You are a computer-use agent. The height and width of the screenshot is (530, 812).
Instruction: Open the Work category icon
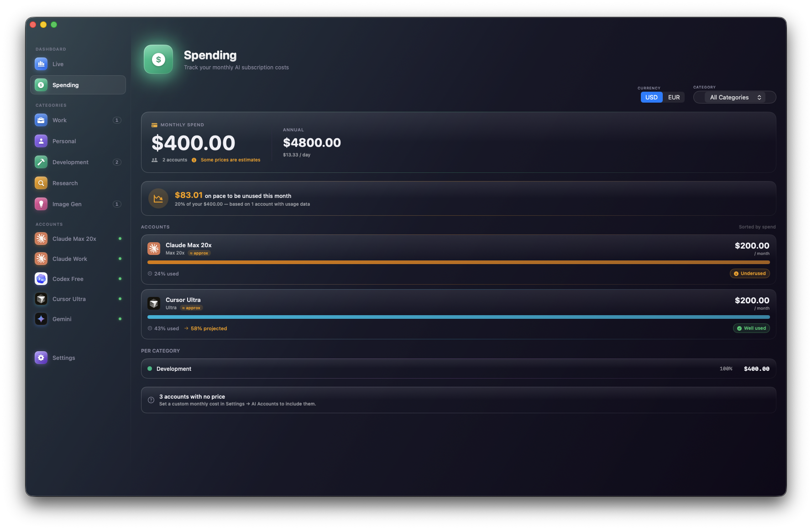[x=41, y=120]
